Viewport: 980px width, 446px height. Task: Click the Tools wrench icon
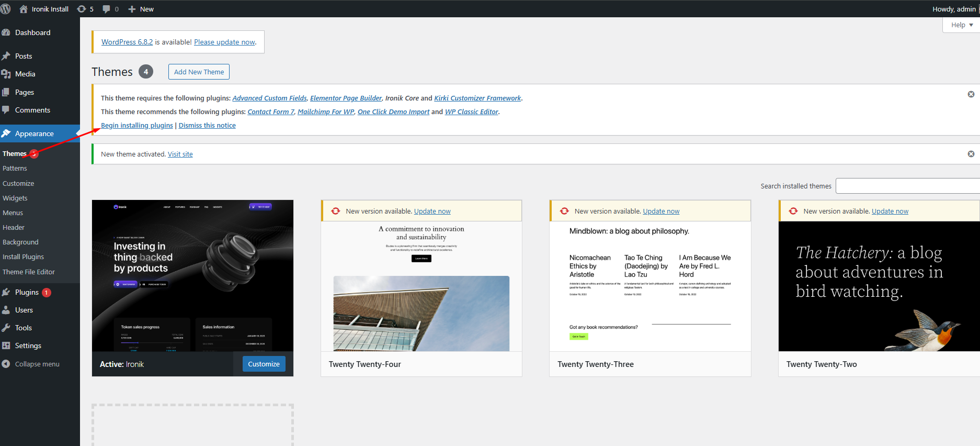pyautogui.click(x=6, y=328)
